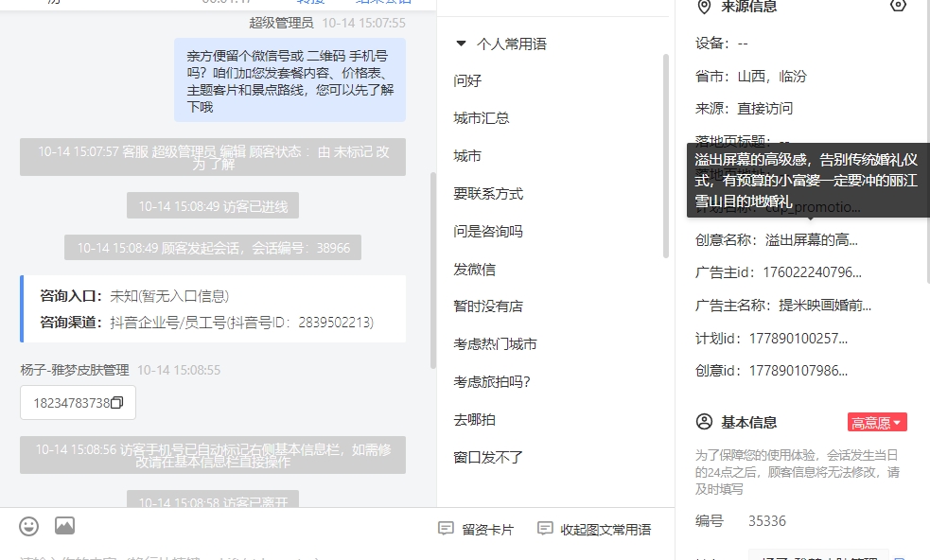The width and height of the screenshot is (930, 560).
Task: Select the 暂时没有店 quick phrase
Action: pyautogui.click(x=488, y=306)
